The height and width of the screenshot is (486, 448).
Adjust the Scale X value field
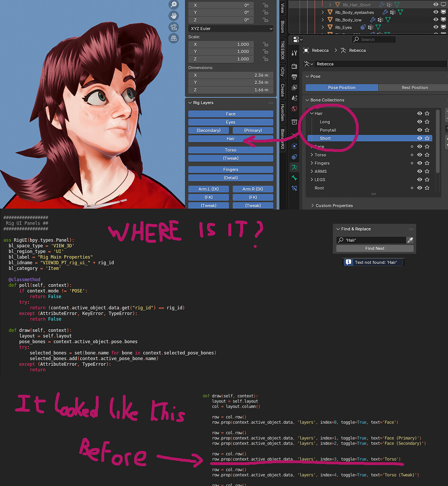[221, 44]
